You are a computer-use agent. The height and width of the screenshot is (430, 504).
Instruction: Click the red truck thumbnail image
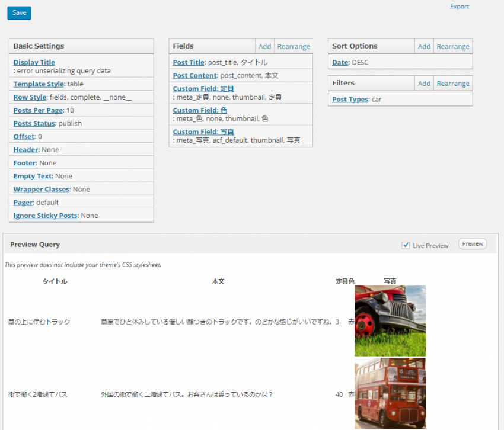[x=390, y=321]
